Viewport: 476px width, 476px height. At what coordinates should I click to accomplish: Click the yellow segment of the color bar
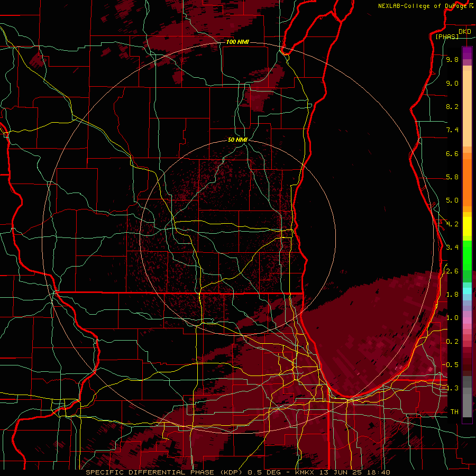coord(467,226)
